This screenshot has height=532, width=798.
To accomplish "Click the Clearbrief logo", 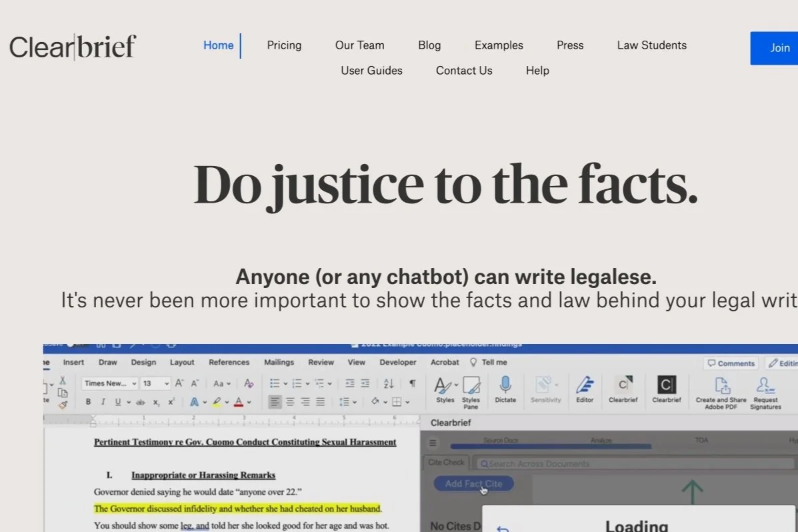I will point(72,47).
